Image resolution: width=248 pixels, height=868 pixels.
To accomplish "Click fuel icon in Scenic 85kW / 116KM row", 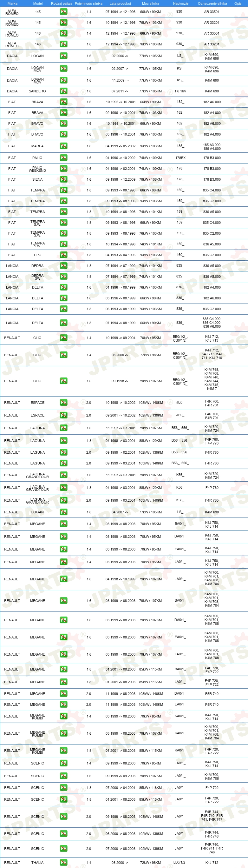I will (64, 787).
